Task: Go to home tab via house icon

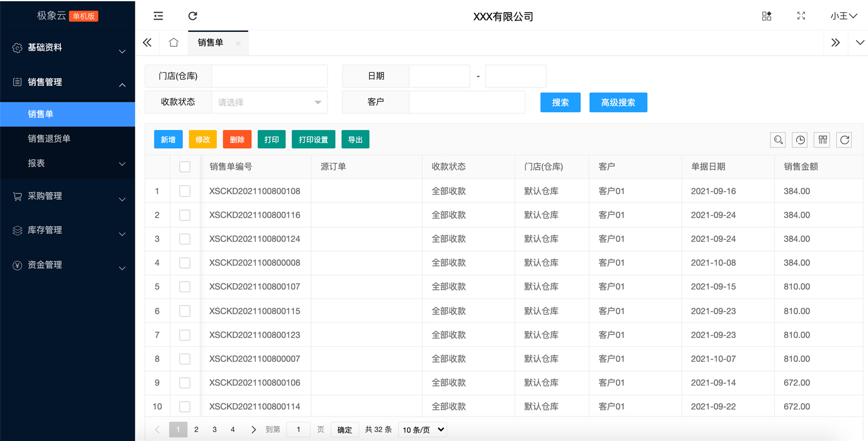Action: pyautogui.click(x=174, y=42)
